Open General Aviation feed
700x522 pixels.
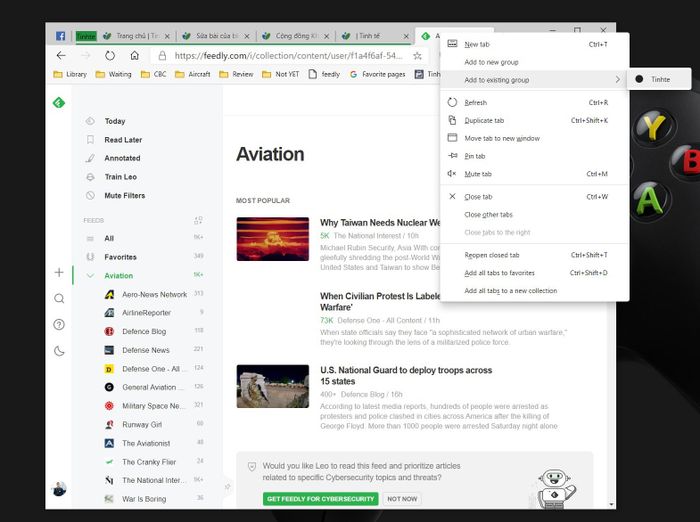[154, 387]
